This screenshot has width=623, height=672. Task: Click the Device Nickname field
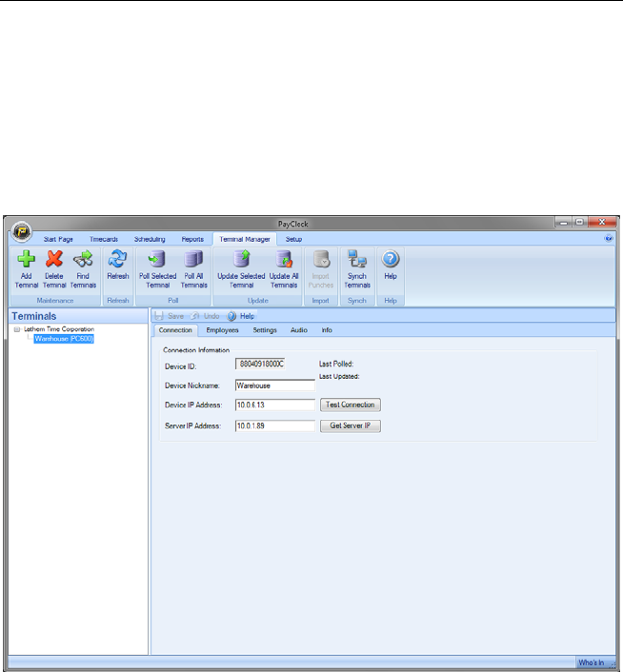[x=275, y=385]
